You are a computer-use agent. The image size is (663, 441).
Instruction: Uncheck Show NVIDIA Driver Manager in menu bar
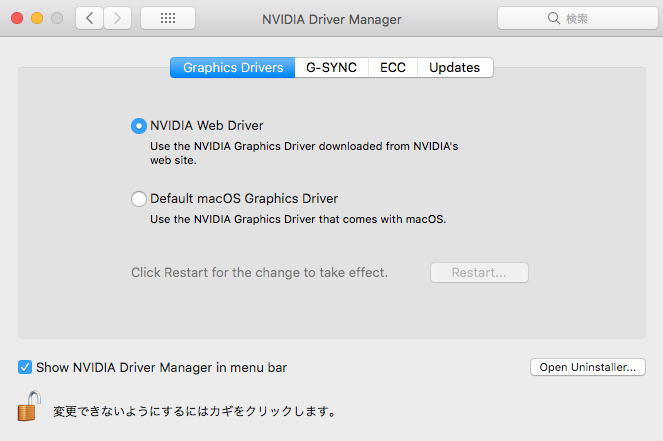25,367
